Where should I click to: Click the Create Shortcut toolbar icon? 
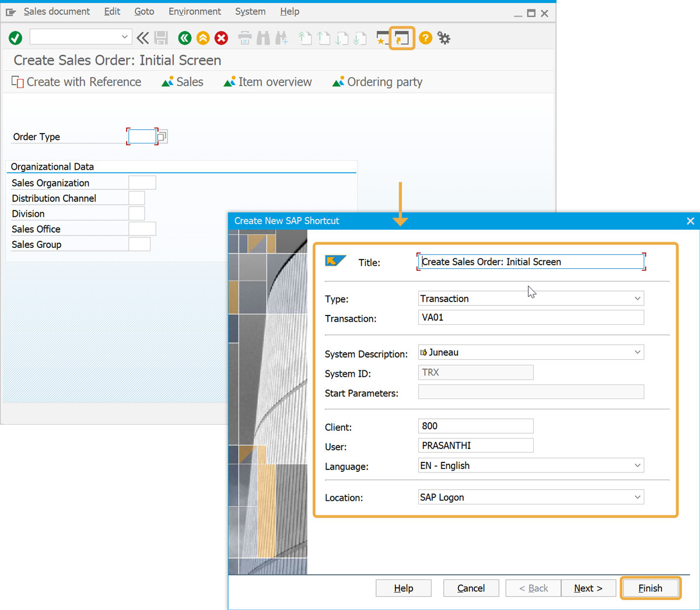click(x=401, y=38)
